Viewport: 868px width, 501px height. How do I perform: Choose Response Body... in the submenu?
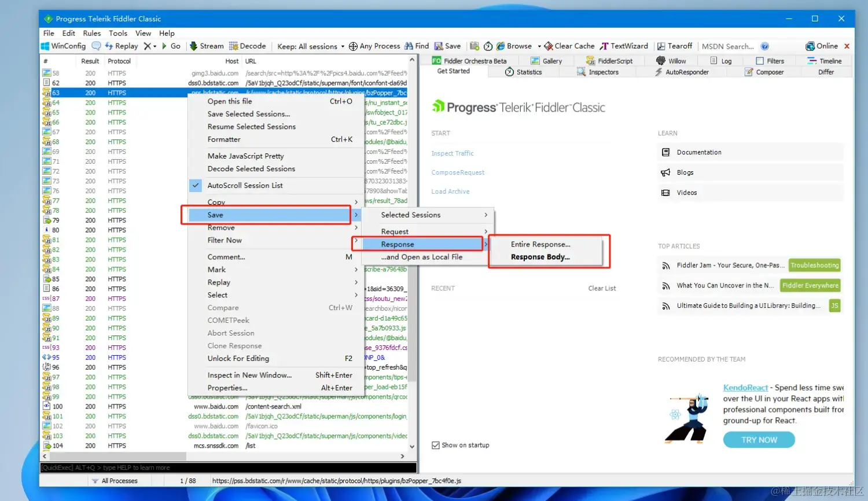(540, 257)
